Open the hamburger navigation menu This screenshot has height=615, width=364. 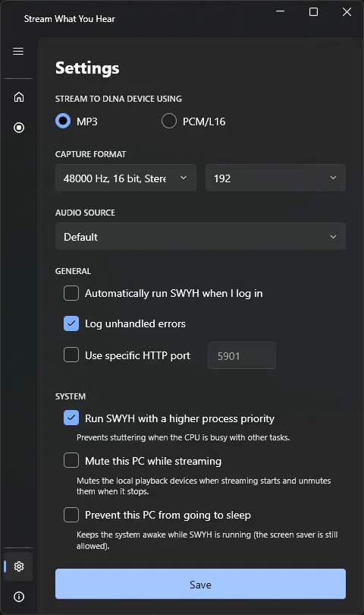(18, 52)
